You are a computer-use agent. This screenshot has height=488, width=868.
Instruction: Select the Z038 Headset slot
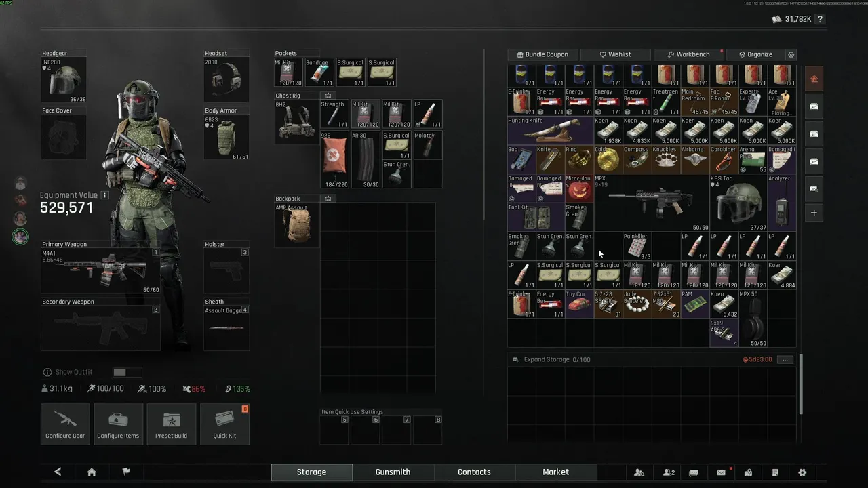point(226,80)
